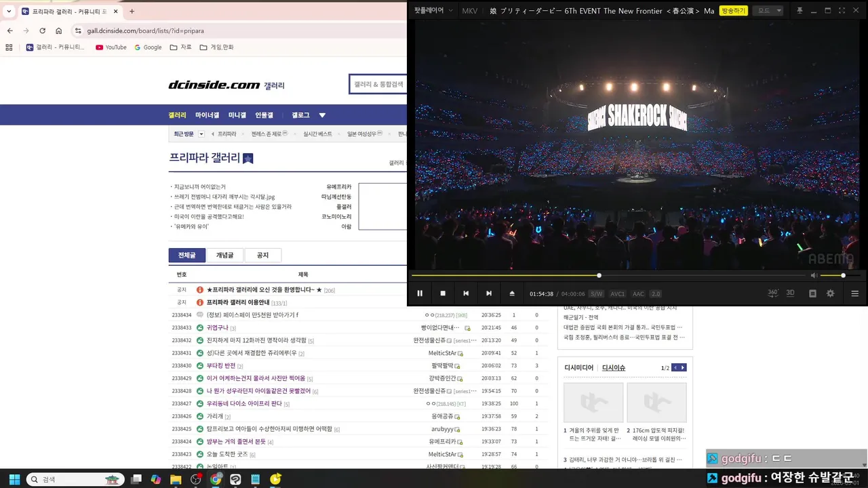Open post 오늘 도착한 굿즈
The height and width of the screenshot is (488, 868).
coord(227,454)
